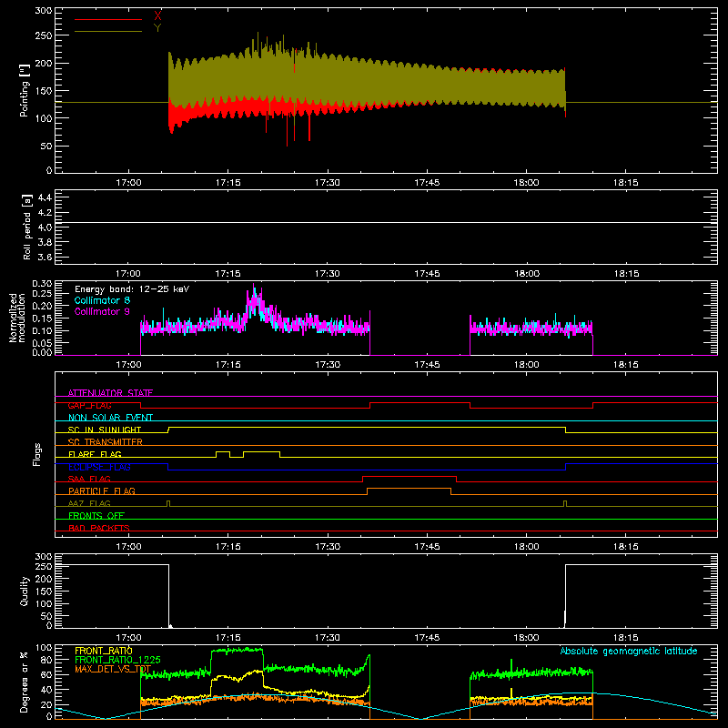Image resolution: width=728 pixels, height=728 pixels.
Task: Click the red 'X' legend label
Action: (157, 15)
